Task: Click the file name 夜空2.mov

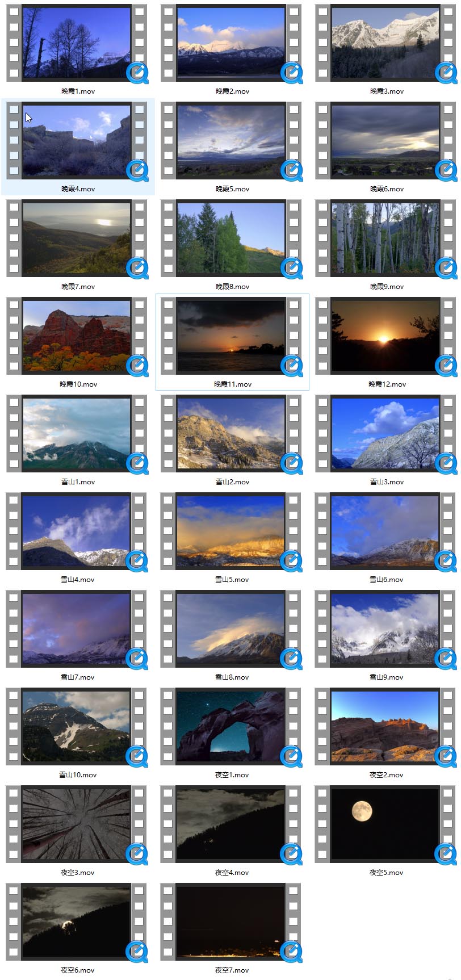Action: [x=387, y=775]
